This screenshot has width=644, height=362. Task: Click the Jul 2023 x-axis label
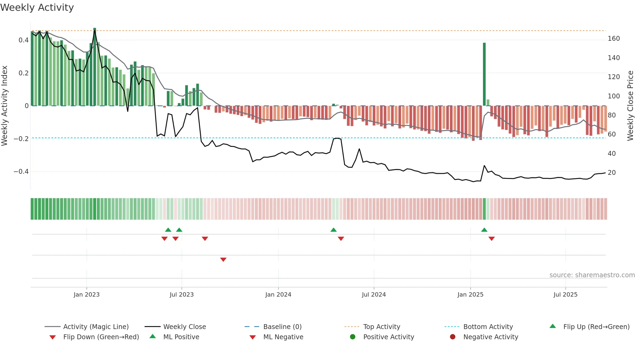coord(182,294)
